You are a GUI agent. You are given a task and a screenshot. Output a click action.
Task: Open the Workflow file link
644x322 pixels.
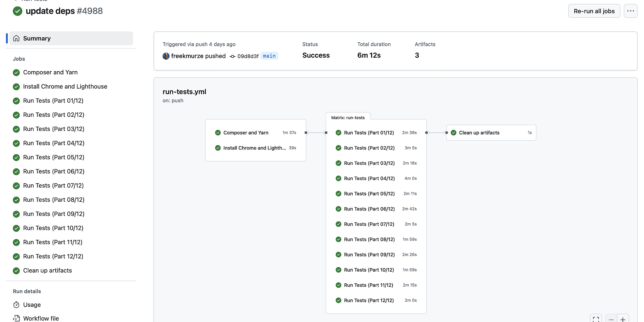[41, 319]
